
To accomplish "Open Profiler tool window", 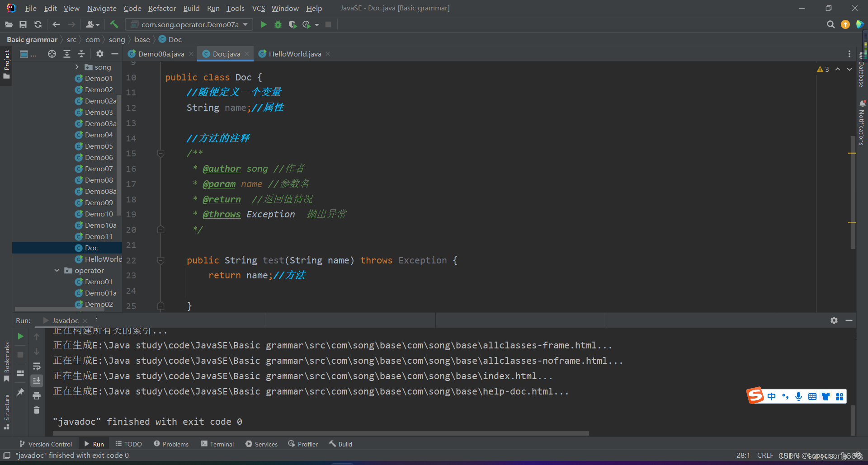I will (x=303, y=444).
